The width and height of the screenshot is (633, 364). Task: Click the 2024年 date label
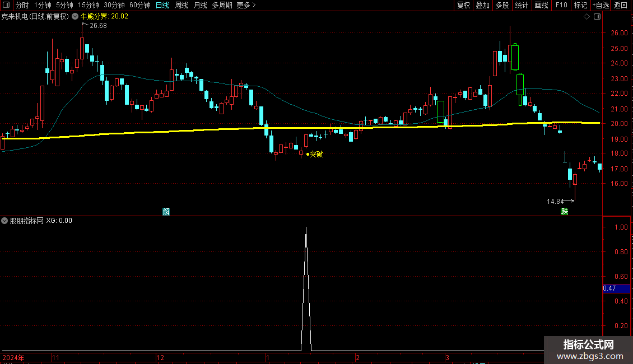(13, 357)
